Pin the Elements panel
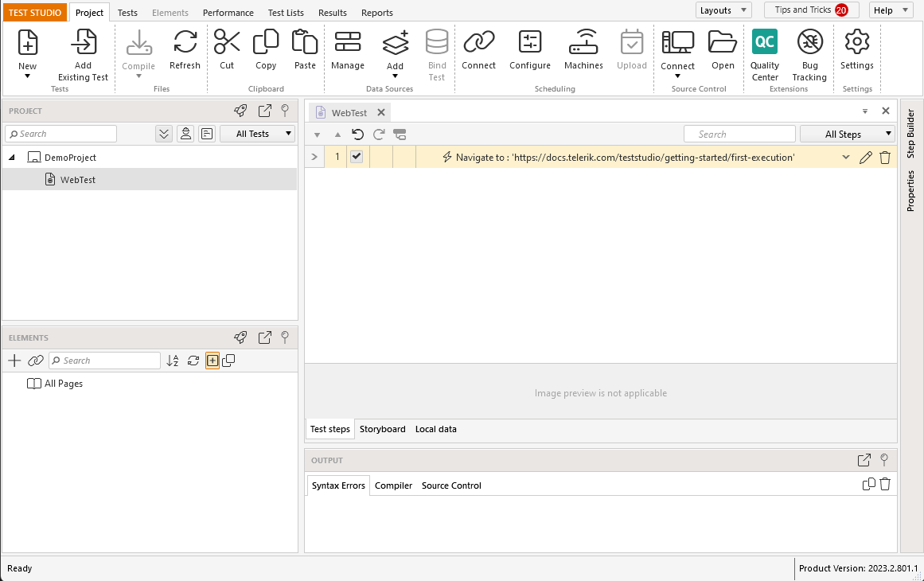The image size is (924, 581). [285, 337]
